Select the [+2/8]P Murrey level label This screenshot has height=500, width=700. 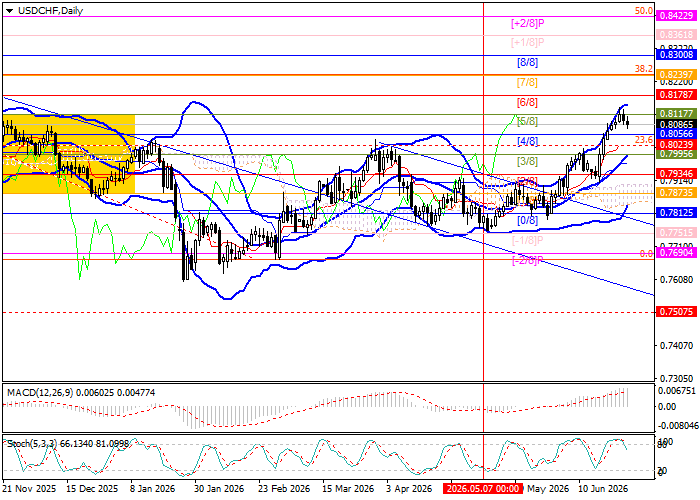click(528, 23)
